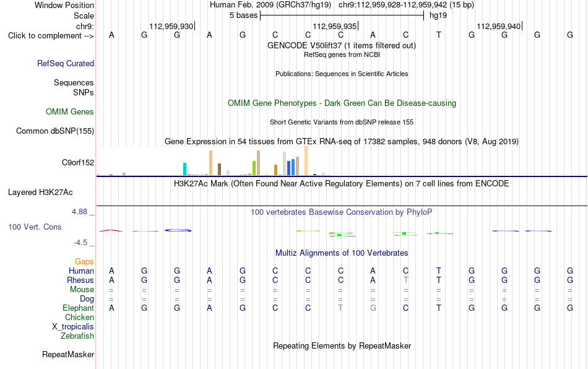Select the Dog species label

87,299
